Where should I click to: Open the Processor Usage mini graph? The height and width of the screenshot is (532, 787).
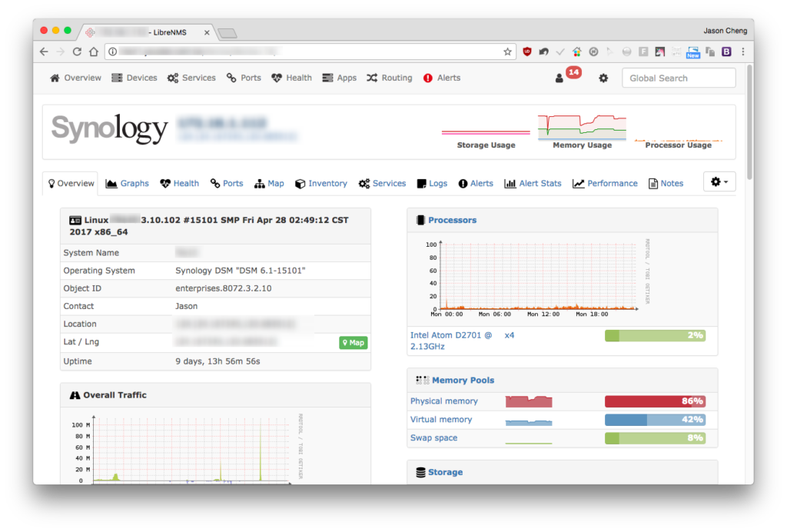tap(678, 141)
